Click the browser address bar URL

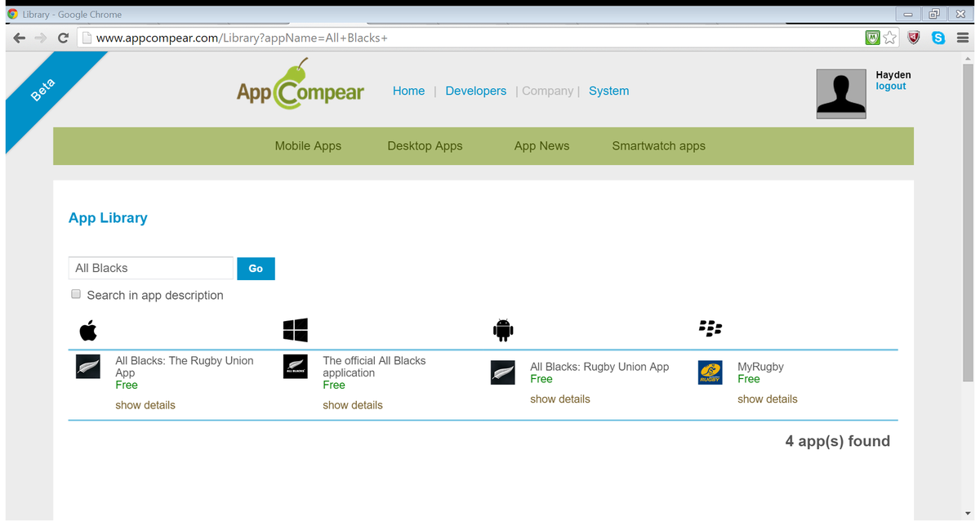[x=242, y=38]
